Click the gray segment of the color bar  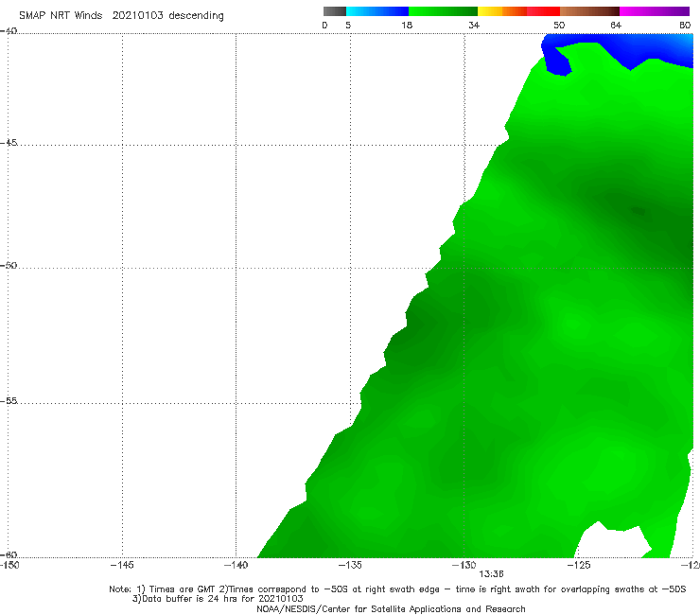click(x=335, y=11)
